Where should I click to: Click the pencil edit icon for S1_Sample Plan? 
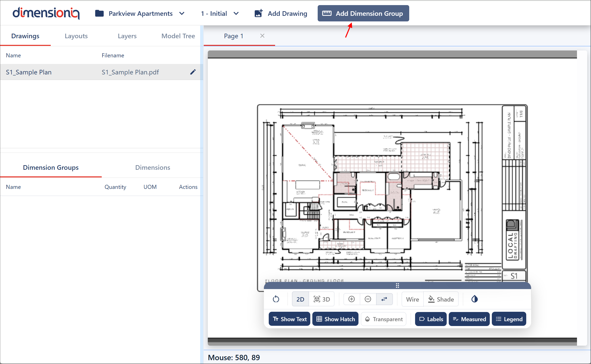(193, 72)
